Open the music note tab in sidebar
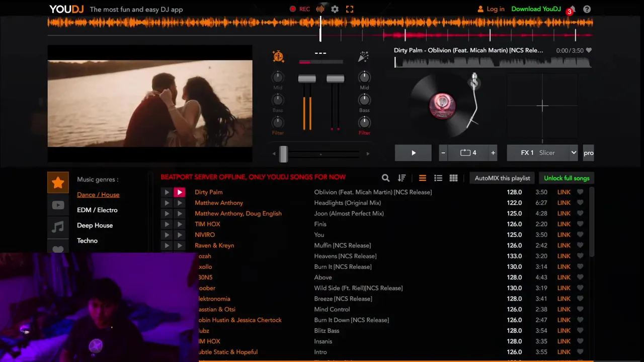The height and width of the screenshot is (362, 644). [x=58, y=227]
